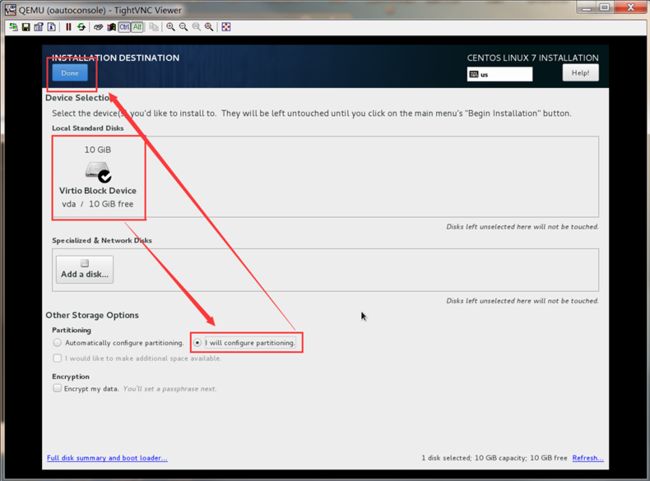
Task: Click the Refresh... link in the status line
Action: [x=588, y=458]
